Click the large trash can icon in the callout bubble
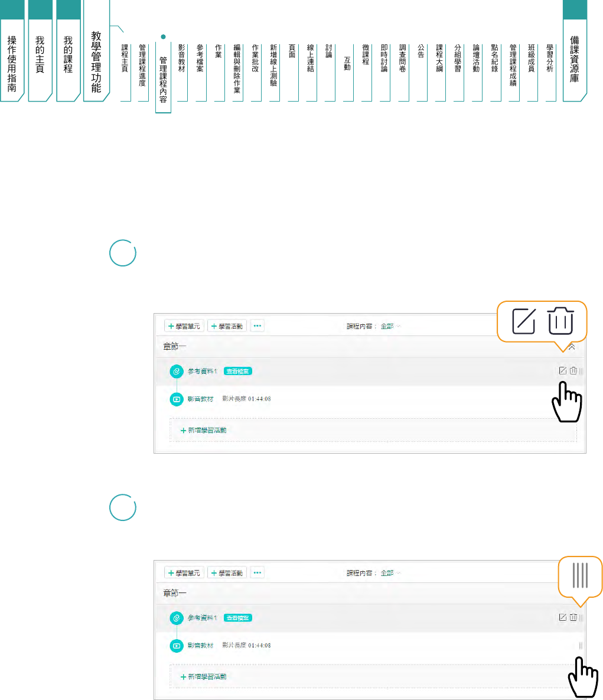 pyautogui.click(x=561, y=321)
